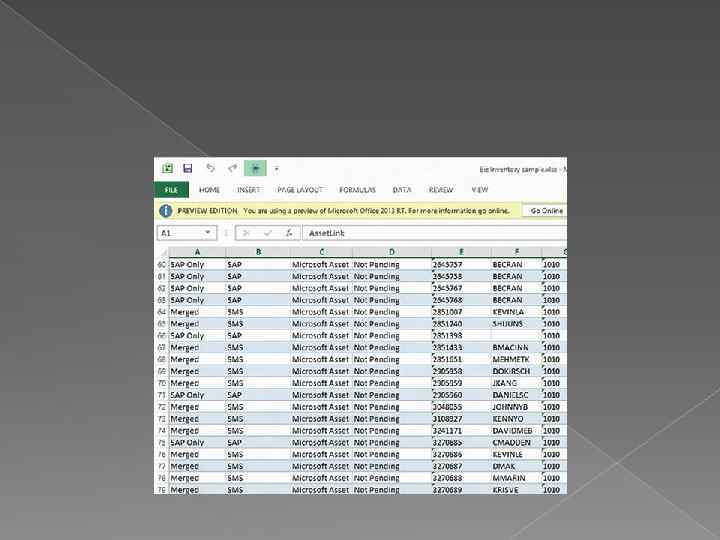This screenshot has width=720, height=540.
Task: Open the FILE tab
Action: tap(171, 190)
